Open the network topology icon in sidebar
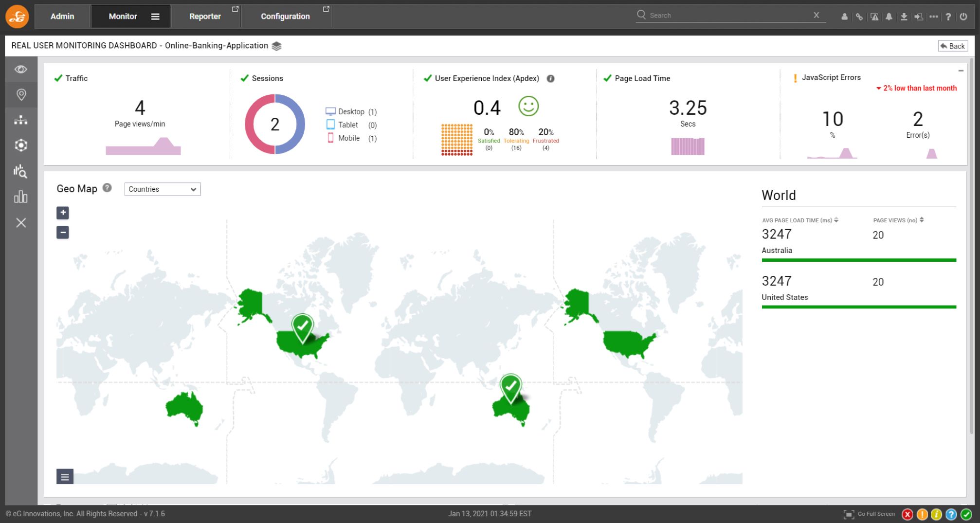The height and width of the screenshot is (523, 980). coord(21,120)
